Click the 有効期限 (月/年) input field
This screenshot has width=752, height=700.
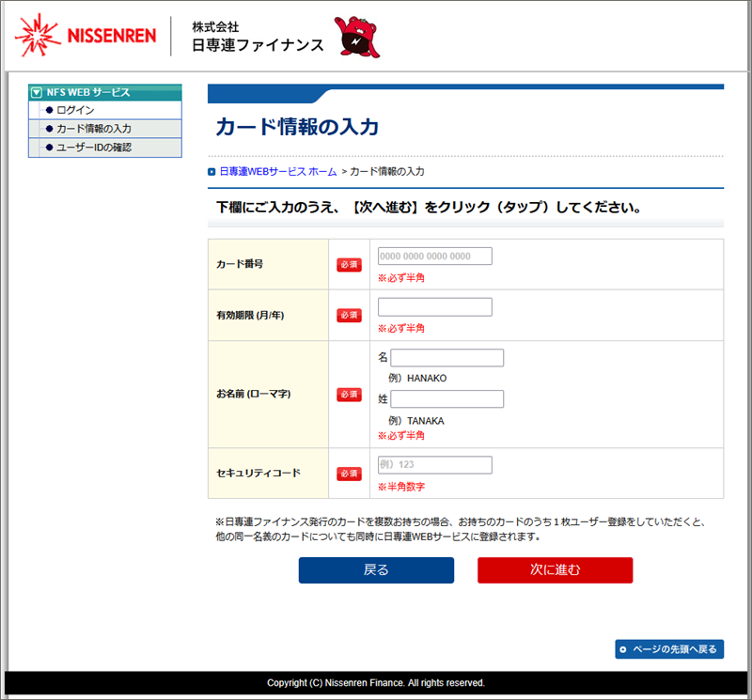434,307
